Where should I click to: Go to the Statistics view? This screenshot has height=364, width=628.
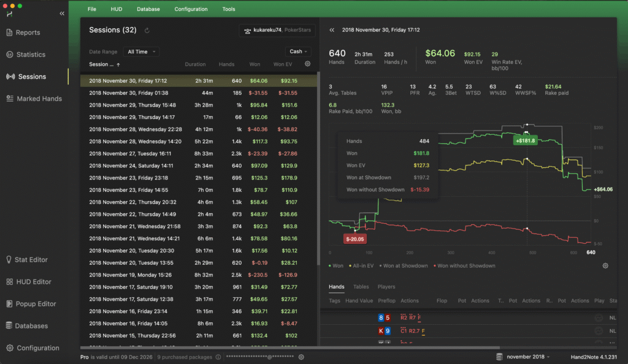(31, 55)
